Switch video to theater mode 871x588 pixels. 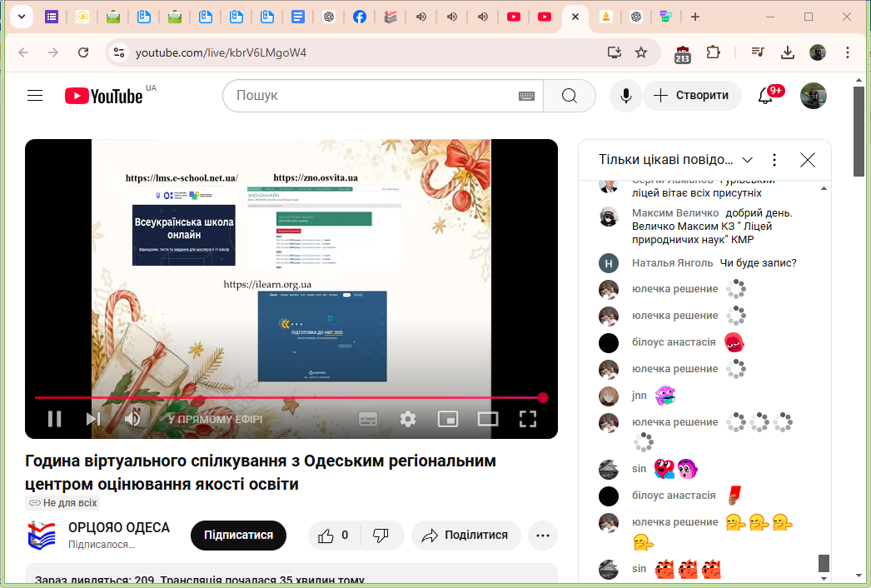pos(488,419)
